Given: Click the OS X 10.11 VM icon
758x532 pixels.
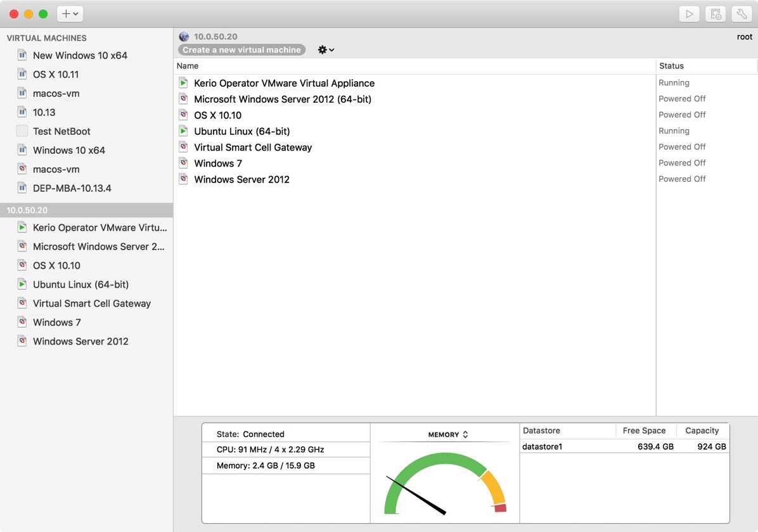Looking at the screenshot, I should [x=22, y=74].
